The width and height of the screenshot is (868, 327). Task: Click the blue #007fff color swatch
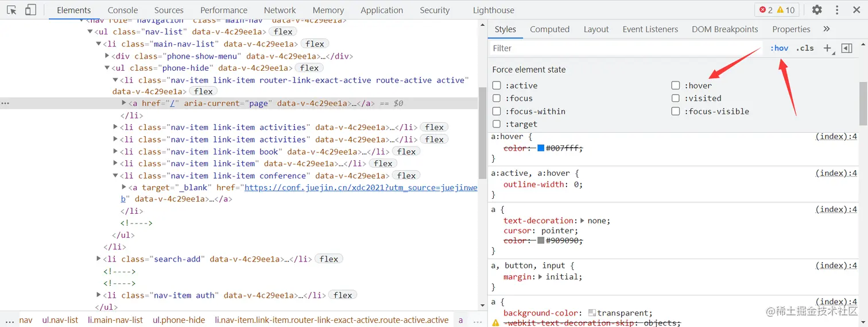[x=541, y=148]
